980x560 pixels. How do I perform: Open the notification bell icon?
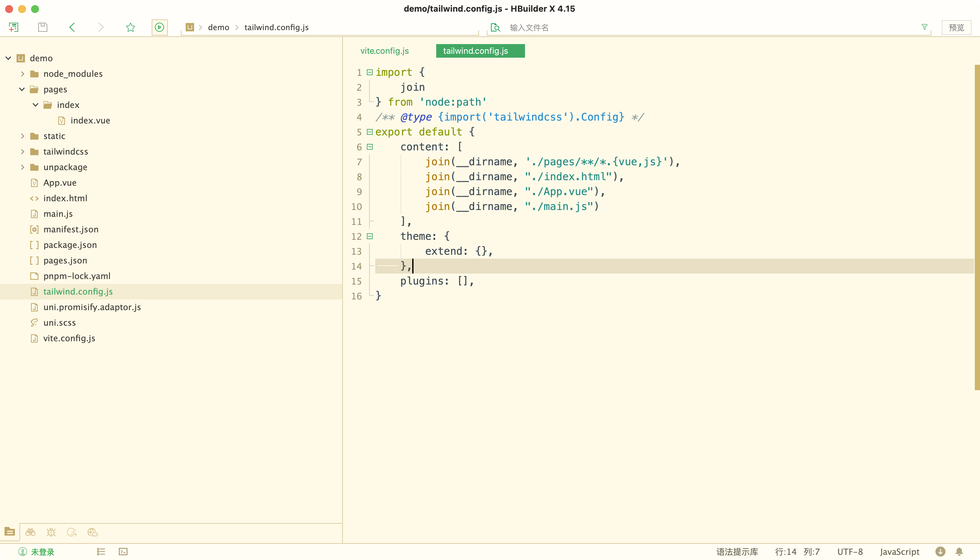pyautogui.click(x=959, y=552)
